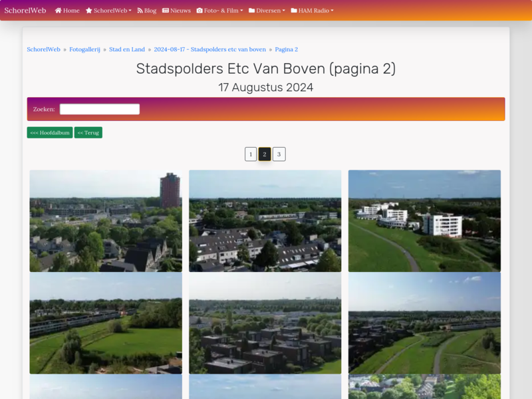The image size is (532, 399).
Task: Open photo of green meadow beside railway
Action: pyautogui.click(x=106, y=323)
